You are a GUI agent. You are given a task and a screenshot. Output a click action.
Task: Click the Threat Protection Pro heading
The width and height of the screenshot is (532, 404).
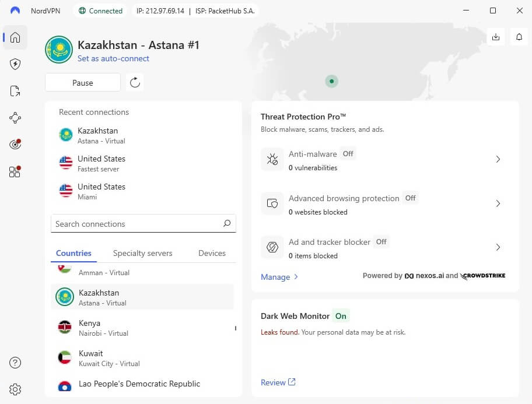[x=303, y=117]
